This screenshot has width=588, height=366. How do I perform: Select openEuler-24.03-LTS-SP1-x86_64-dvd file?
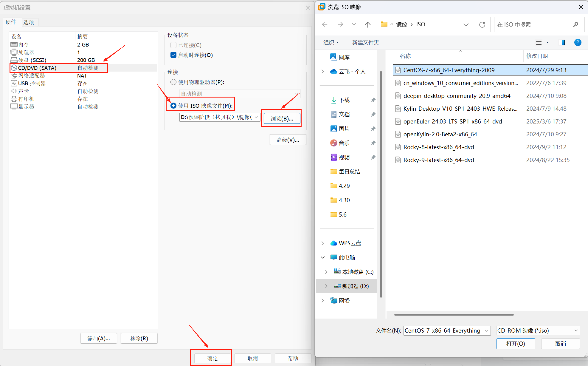[452, 121]
